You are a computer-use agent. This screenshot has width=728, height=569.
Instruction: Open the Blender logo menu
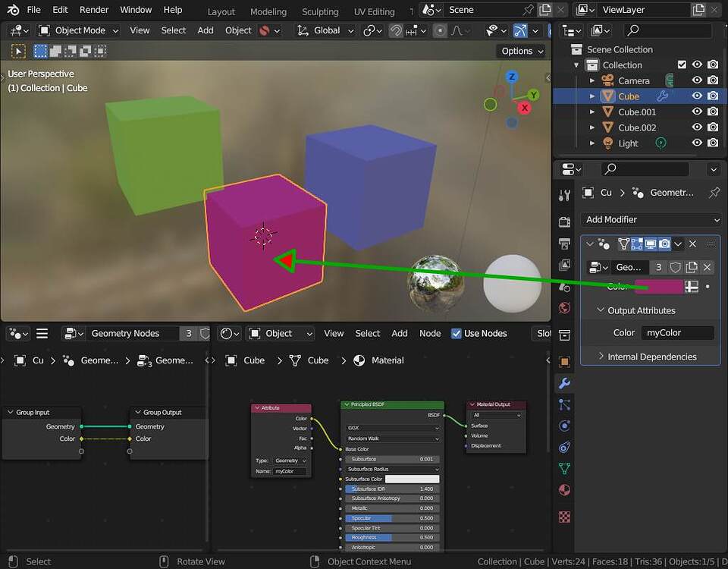click(13, 10)
